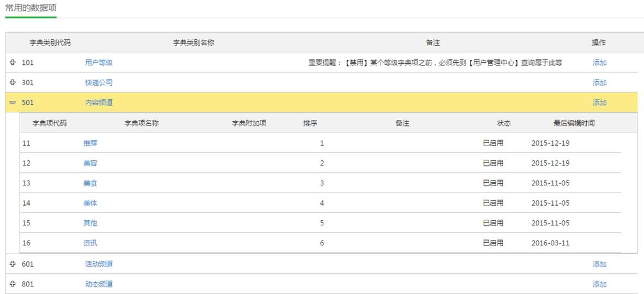Click 添加 for 活动频道 row
Screen dimensions: 644x294
(x=599, y=264)
